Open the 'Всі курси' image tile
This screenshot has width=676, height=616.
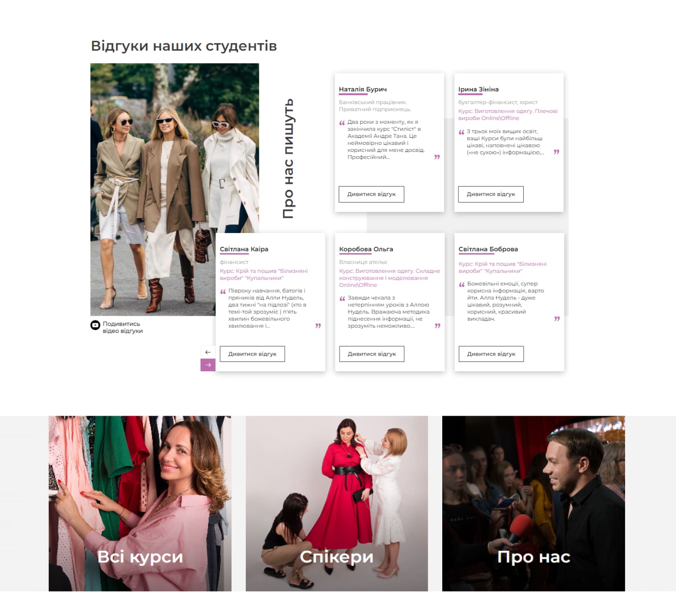[x=140, y=503]
